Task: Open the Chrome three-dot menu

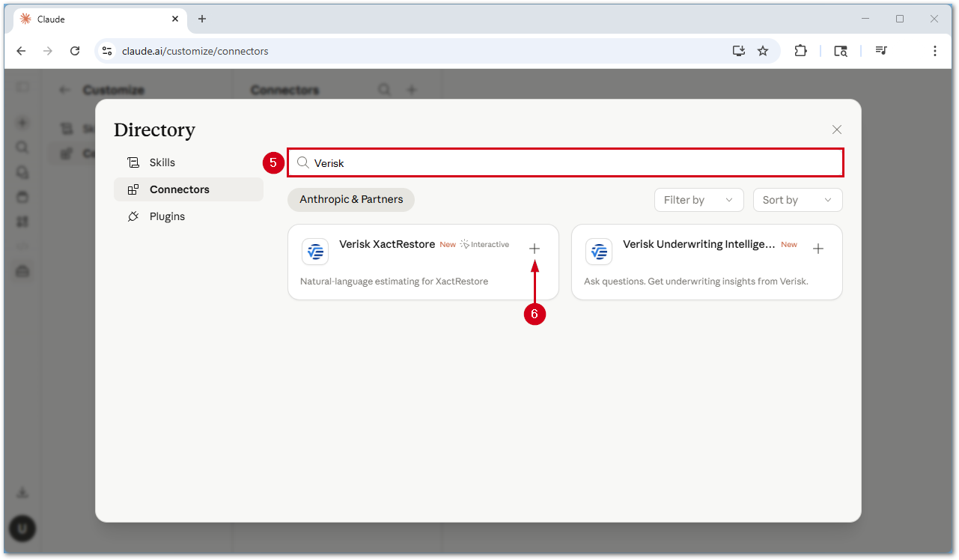Action: click(935, 51)
